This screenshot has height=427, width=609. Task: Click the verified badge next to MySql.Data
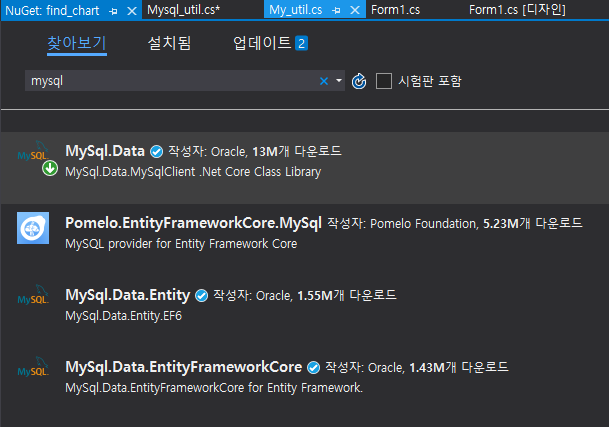pyautogui.click(x=157, y=152)
